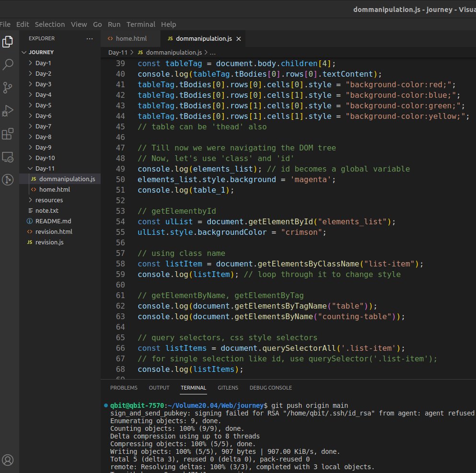476x473 pixels.
Task: Open the View menu
Action: (79, 24)
